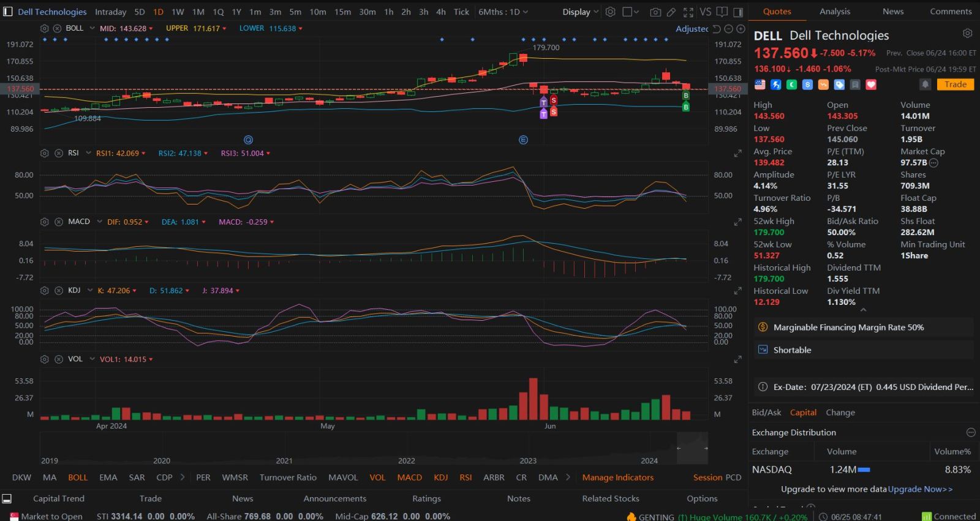Click the historical timeline range window
This screenshot has height=521, width=980.
click(x=692, y=448)
